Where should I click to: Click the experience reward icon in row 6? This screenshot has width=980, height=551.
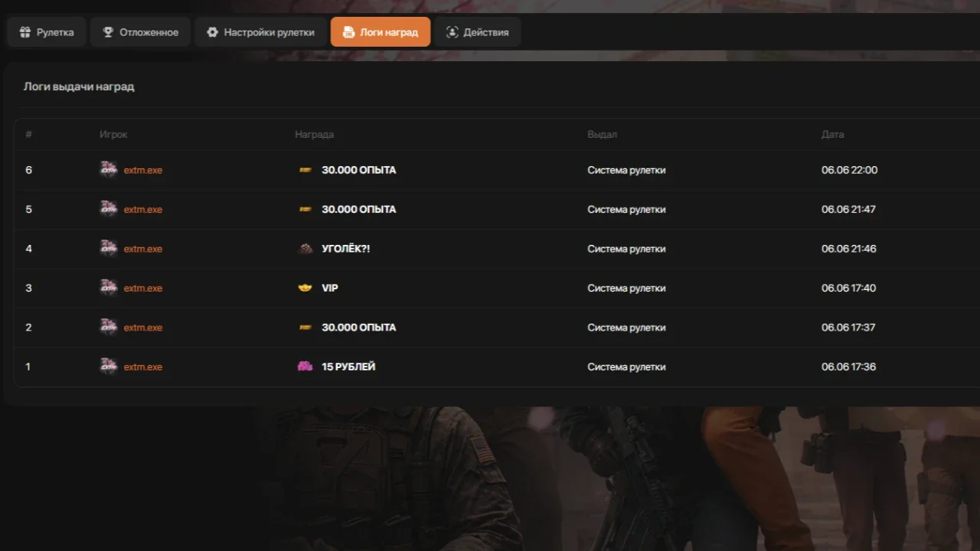coord(305,170)
